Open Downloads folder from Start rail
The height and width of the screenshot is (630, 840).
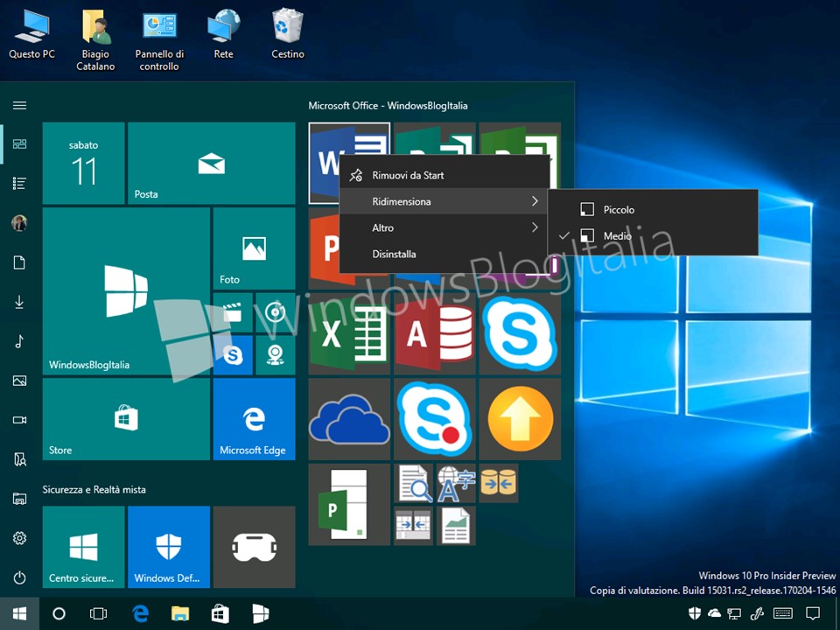tap(20, 302)
